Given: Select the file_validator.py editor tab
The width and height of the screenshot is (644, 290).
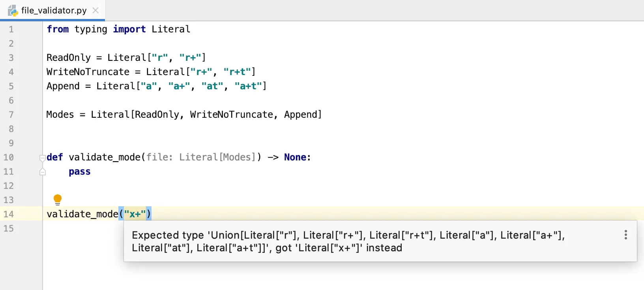Looking at the screenshot, I should pos(52,10).
